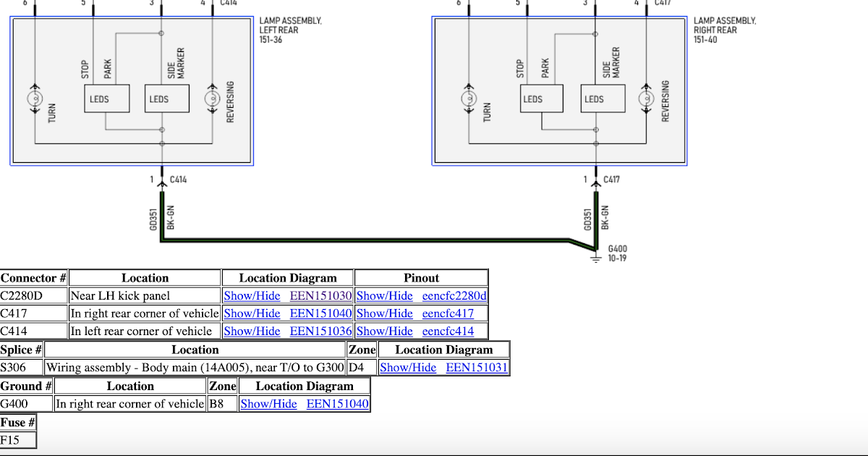The width and height of the screenshot is (868, 456).
Task: Click the 'Connector #' table header
Action: tap(33, 278)
